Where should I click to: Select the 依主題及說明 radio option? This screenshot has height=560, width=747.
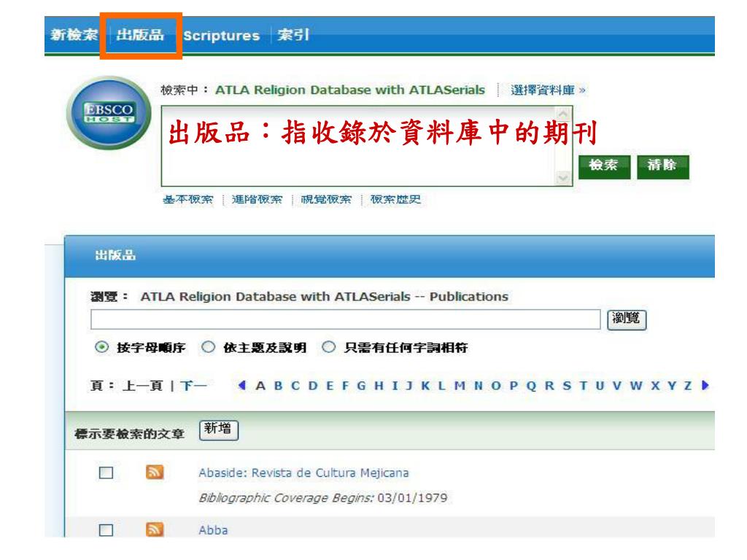click(208, 347)
